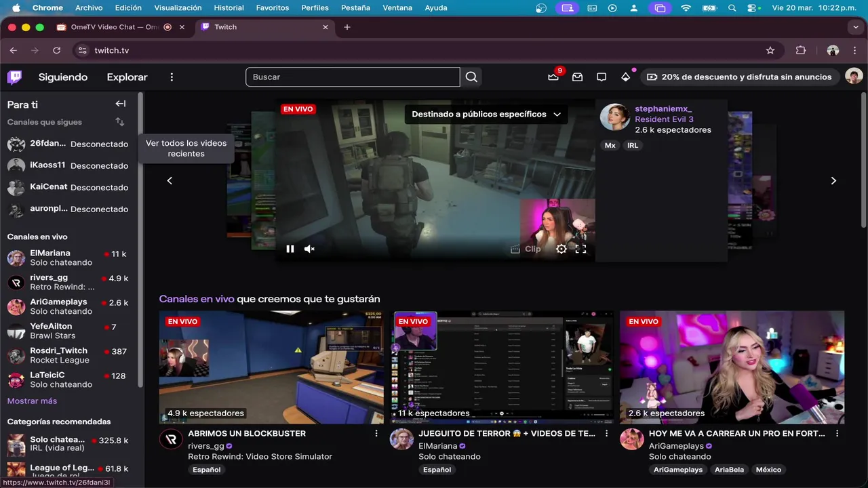Image resolution: width=868 pixels, height=488 pixels.
Task: Open LaTeiciC sidebar channel
Action: pos(68,380)
